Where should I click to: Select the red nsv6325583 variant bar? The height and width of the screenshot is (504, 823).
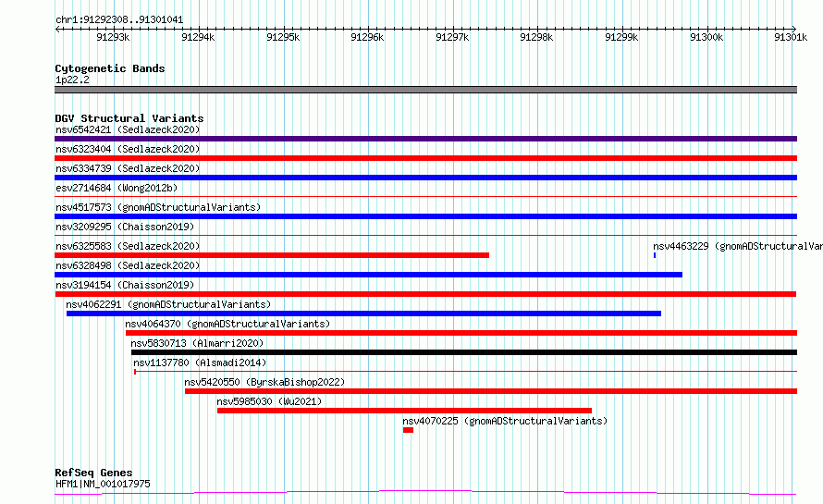pos(272,255)
